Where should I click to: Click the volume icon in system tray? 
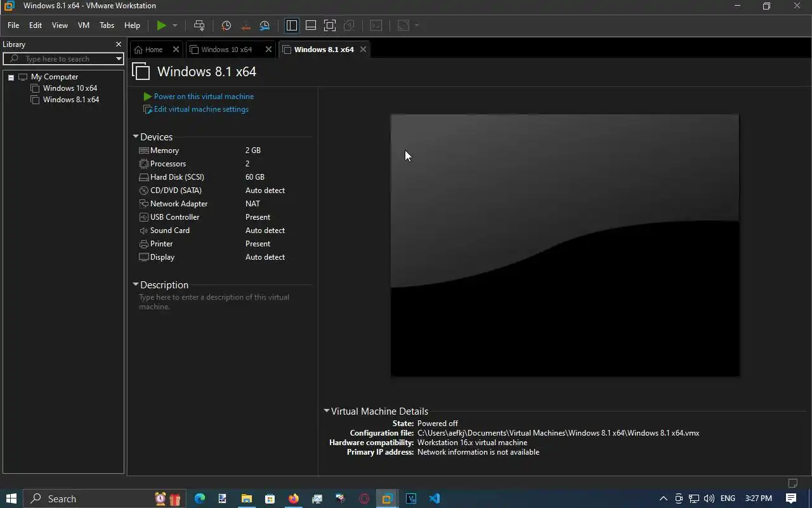point(709,498)
